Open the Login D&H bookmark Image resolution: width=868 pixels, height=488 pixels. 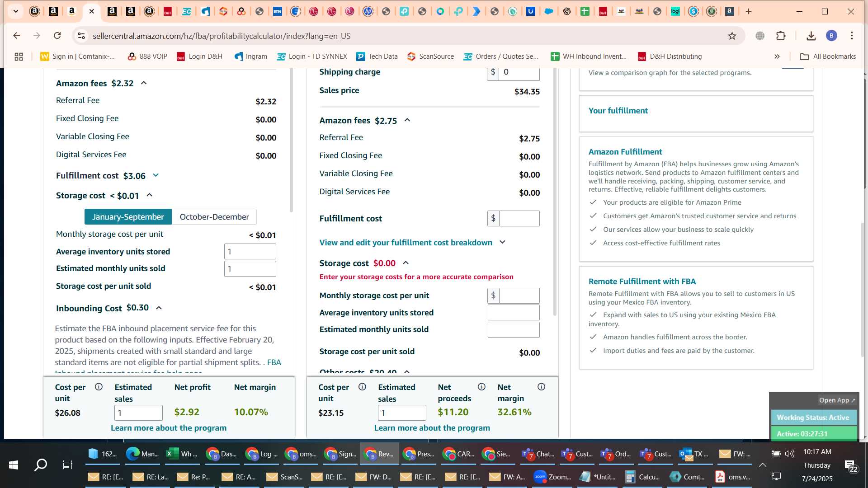199,56
